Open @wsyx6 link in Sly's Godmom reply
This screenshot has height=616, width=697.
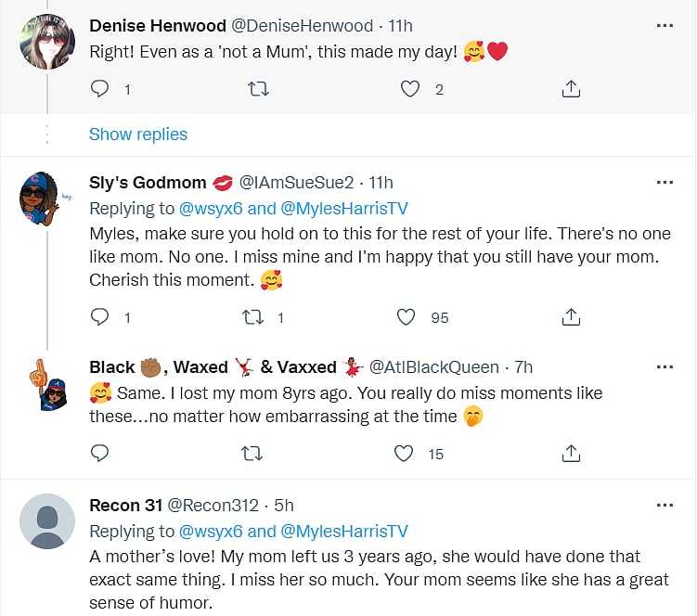coord(212,209)
